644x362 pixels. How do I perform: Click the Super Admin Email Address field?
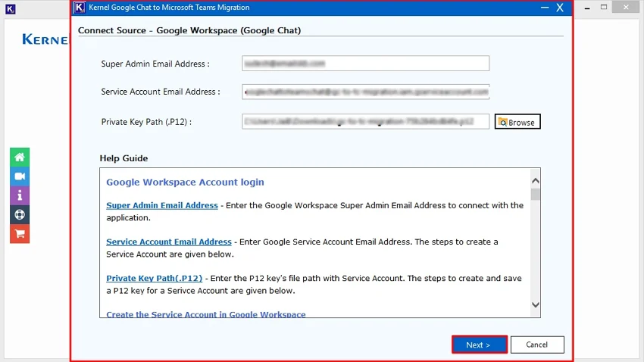pyautogui.click(x=365, y=63)
